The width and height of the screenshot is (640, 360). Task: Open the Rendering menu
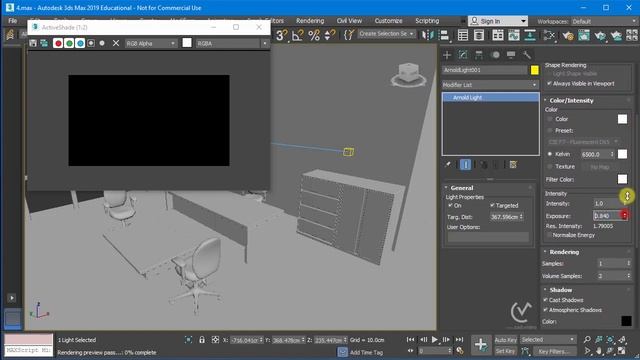[310, 21]
